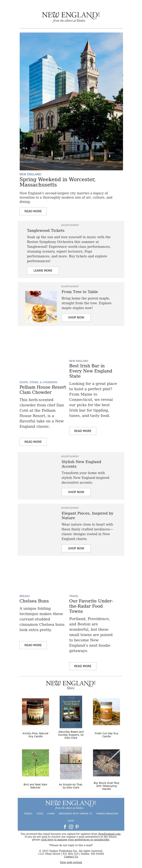Open the Instagram icon in footer

71,826
